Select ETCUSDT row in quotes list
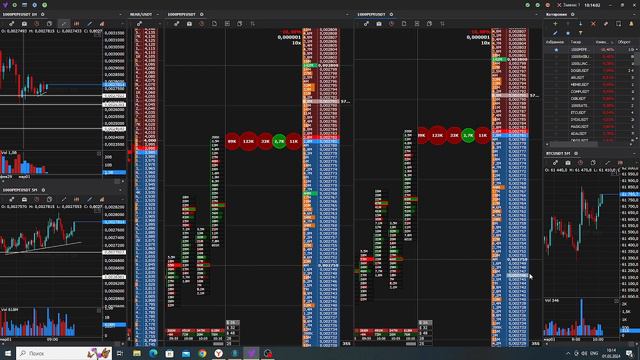This screenshot has width=640, height=360. point(590,112)
